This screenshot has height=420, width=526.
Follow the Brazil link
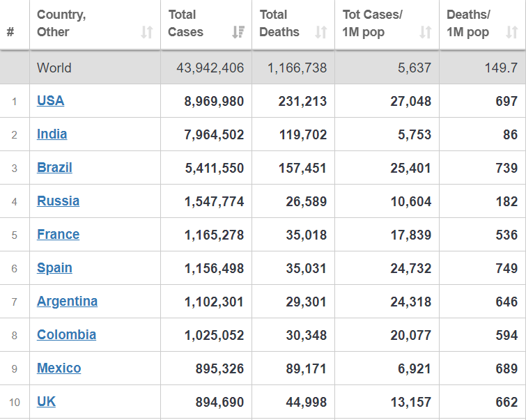[x=54, y=168]
